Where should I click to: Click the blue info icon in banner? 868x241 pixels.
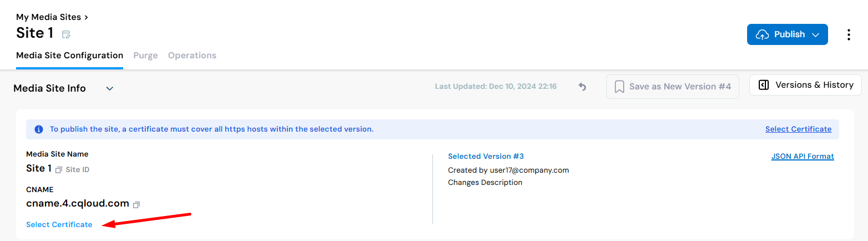[x=39, y=129]
